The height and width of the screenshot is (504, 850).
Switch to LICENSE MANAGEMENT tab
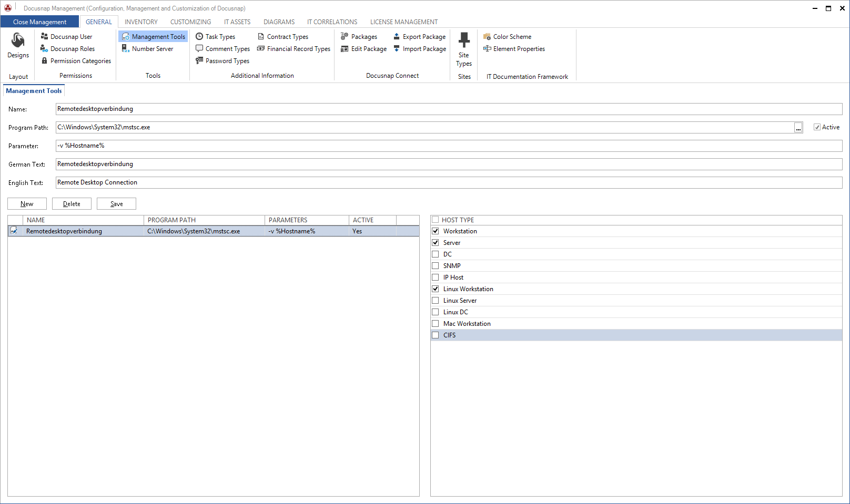[x=404, y=22]
